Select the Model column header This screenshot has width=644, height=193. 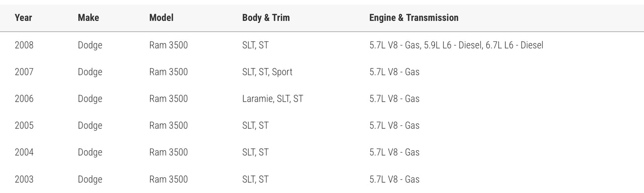point(161,18)
